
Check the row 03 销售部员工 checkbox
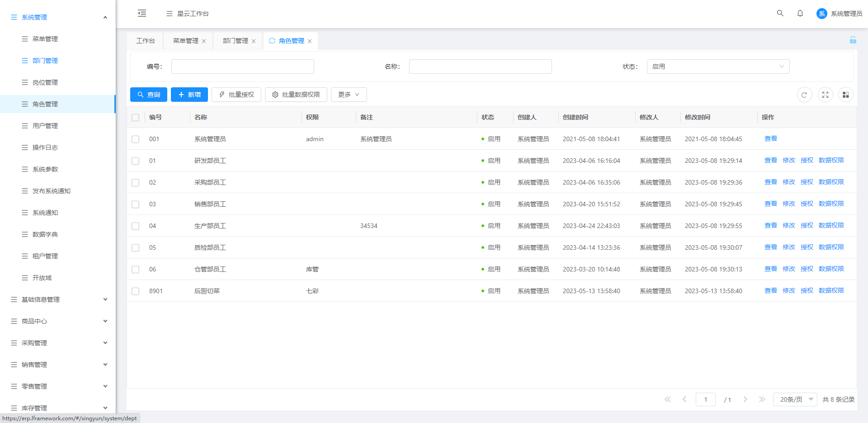135,204
